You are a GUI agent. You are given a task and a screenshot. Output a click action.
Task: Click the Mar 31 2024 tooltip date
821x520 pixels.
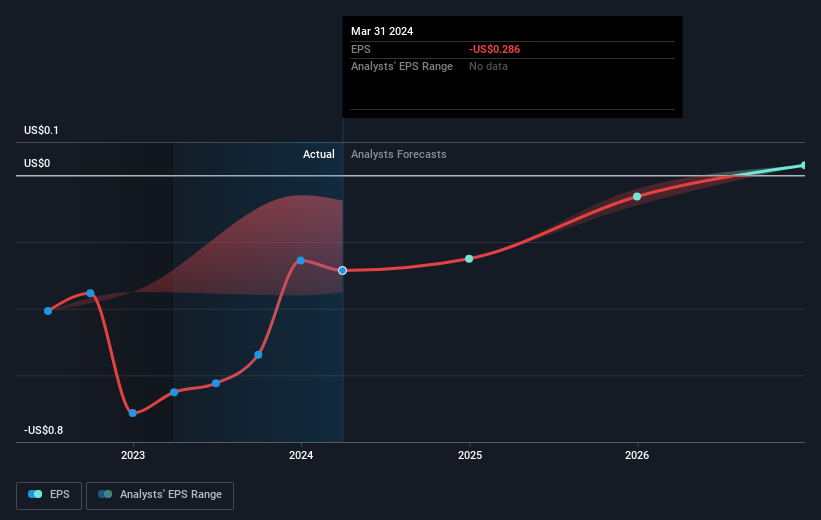382,31
